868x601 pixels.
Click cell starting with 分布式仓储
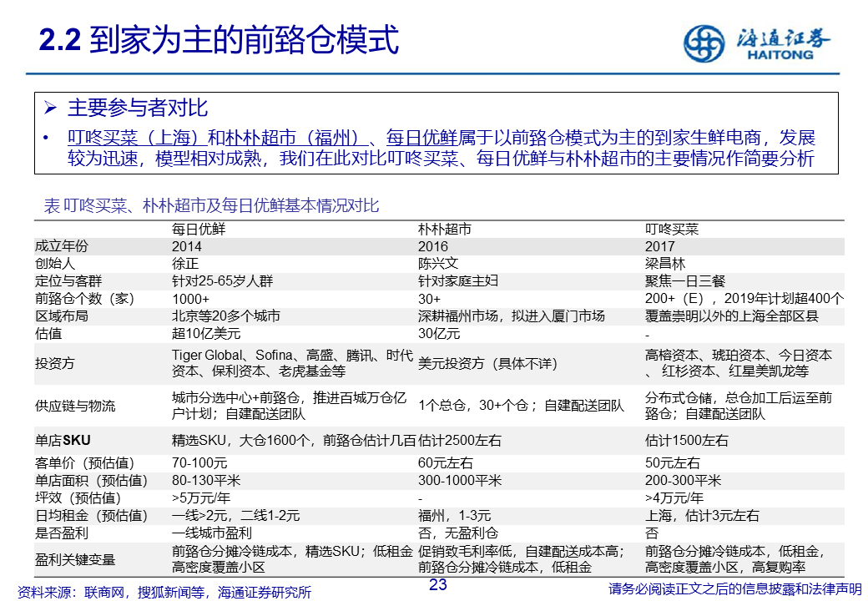pos(739,406)
